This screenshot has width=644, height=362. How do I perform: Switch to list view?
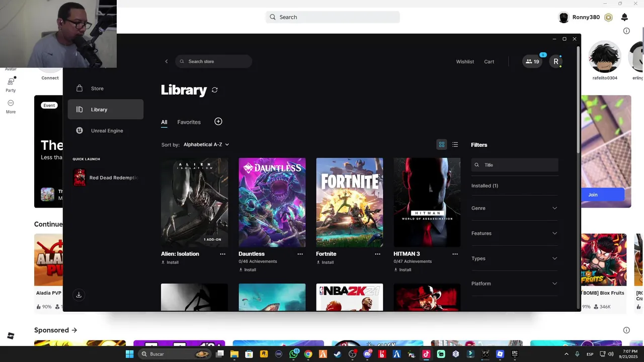point(455,145)
